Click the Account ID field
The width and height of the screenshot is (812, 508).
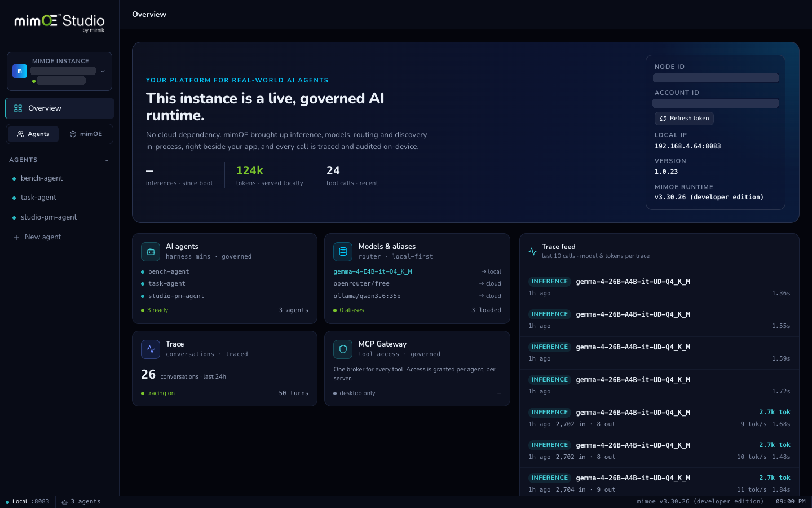click(716, 103)
